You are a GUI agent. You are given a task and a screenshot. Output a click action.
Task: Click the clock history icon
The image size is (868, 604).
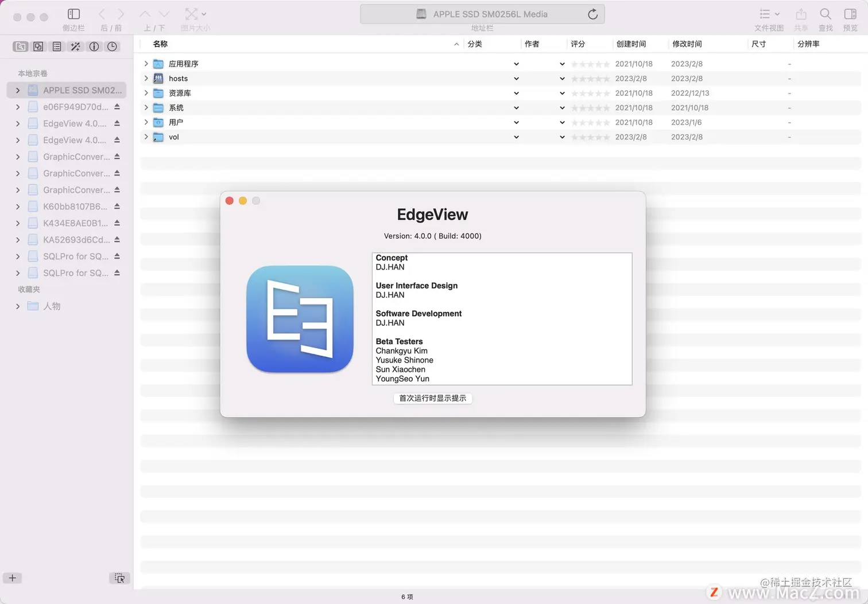tap(113, 46)
